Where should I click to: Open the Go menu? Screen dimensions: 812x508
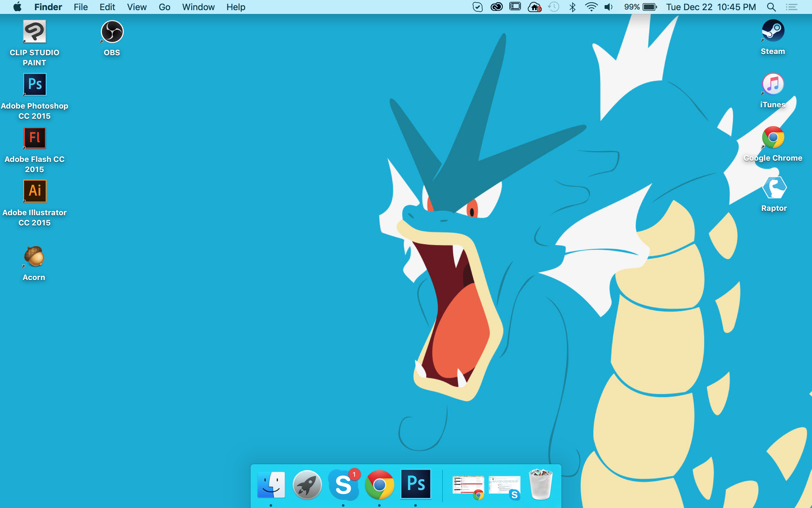pos(164,7)
